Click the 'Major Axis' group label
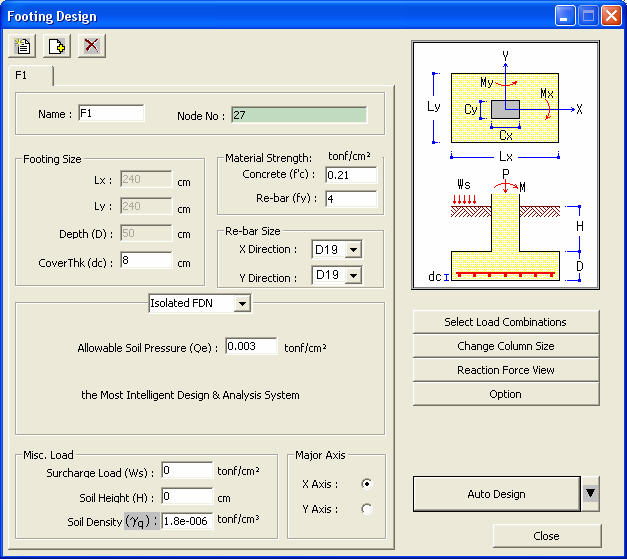The image size is (627, 559). (x=320, y=455)
